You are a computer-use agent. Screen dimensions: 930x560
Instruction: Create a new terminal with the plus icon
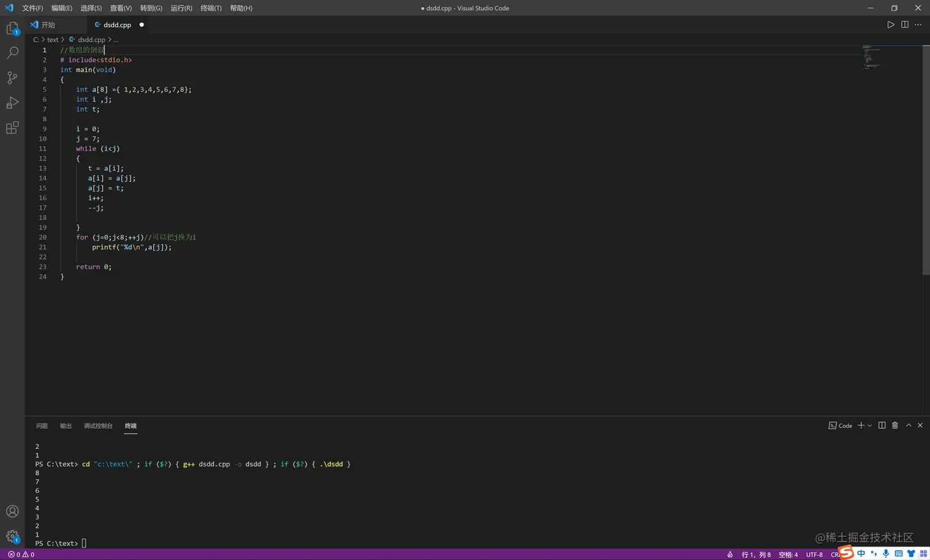[861, 425]
